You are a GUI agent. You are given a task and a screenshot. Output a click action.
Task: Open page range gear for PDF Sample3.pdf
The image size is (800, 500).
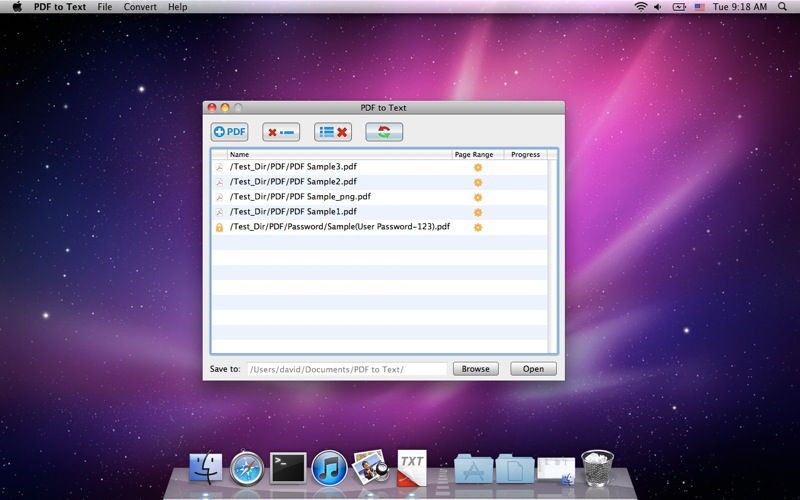478,167
